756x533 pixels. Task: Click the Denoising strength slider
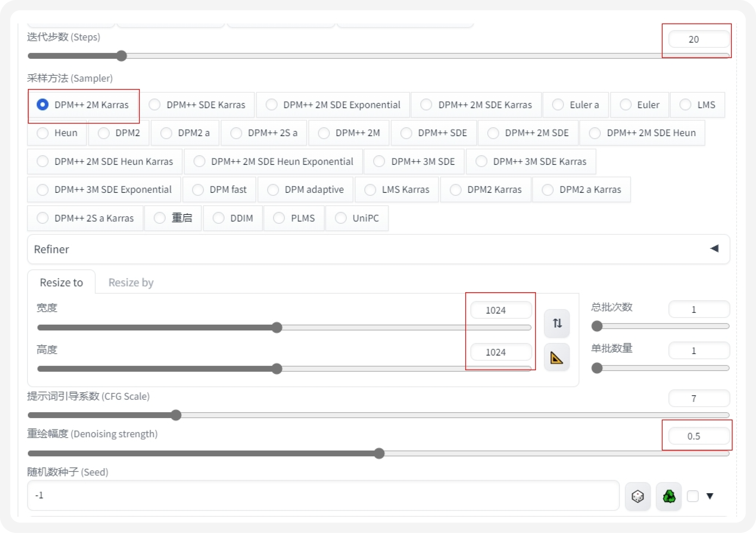[x=378, y=454]
